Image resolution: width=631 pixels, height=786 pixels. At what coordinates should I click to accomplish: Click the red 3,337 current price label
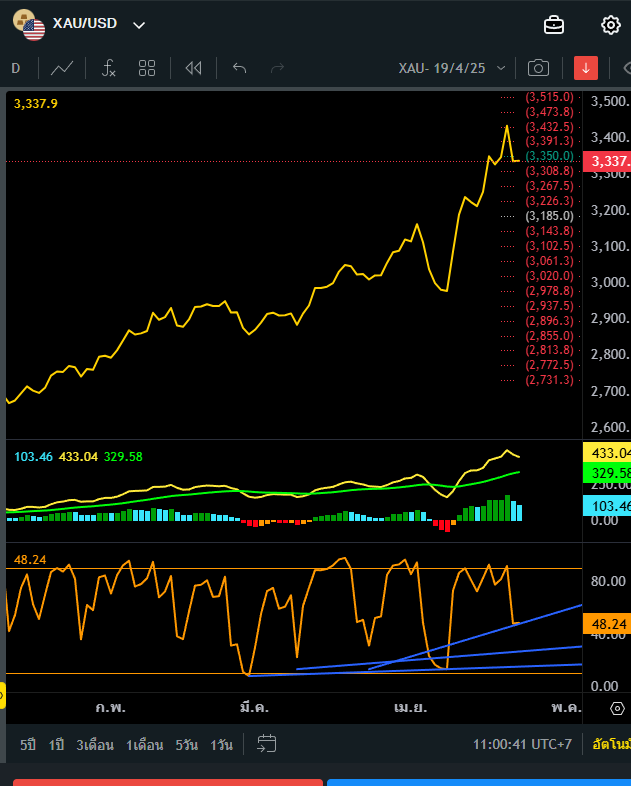click(607, 161)
